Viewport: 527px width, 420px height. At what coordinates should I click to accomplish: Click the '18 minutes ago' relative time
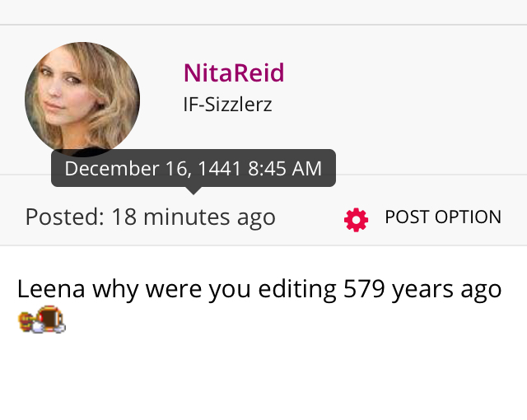(194, 217)
